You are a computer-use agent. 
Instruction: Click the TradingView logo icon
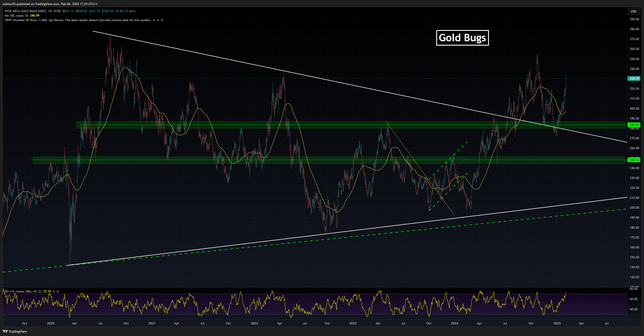point(5,331)
